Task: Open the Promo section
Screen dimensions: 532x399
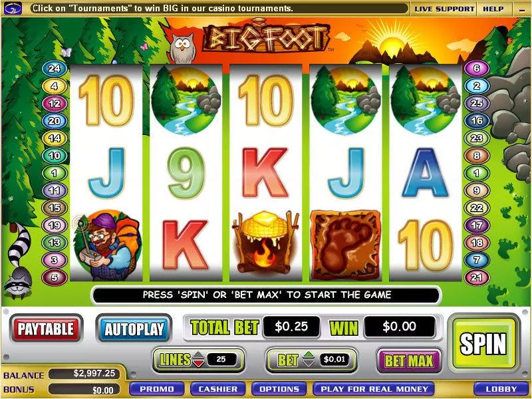Action: (x=157, y=389)
